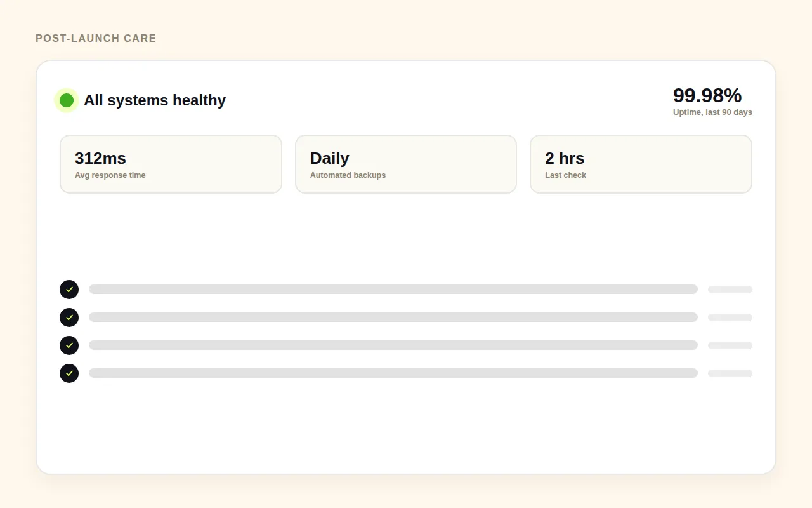Click the third long gray placeholder bar
The image size is (812, 508).
(x=393, y=345)
